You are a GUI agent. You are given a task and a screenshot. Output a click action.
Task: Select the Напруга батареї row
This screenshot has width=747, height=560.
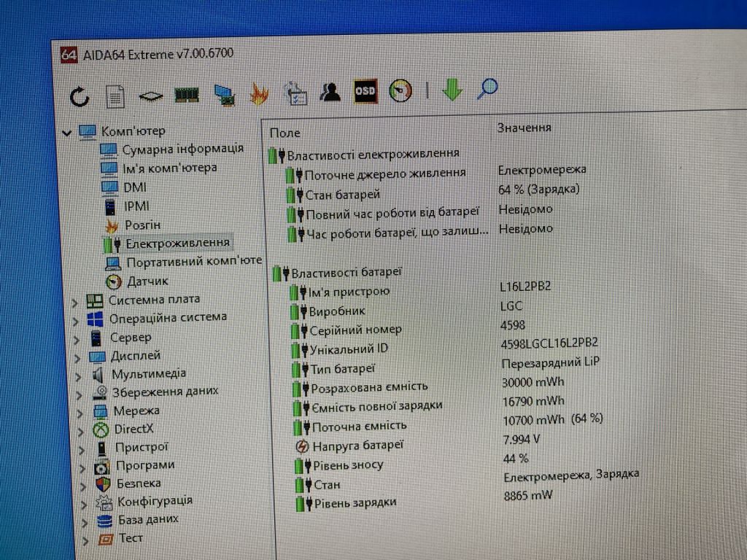(x=357, y=446)
